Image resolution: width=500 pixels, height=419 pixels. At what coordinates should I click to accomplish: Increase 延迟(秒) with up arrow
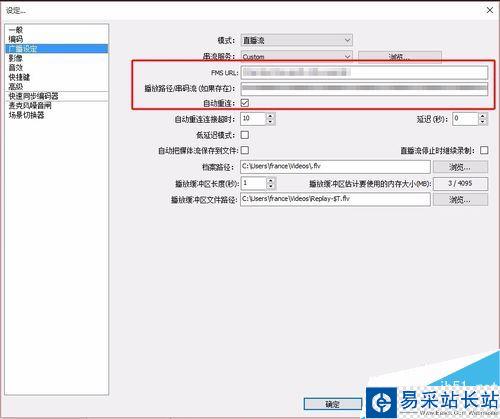[483, 116]
